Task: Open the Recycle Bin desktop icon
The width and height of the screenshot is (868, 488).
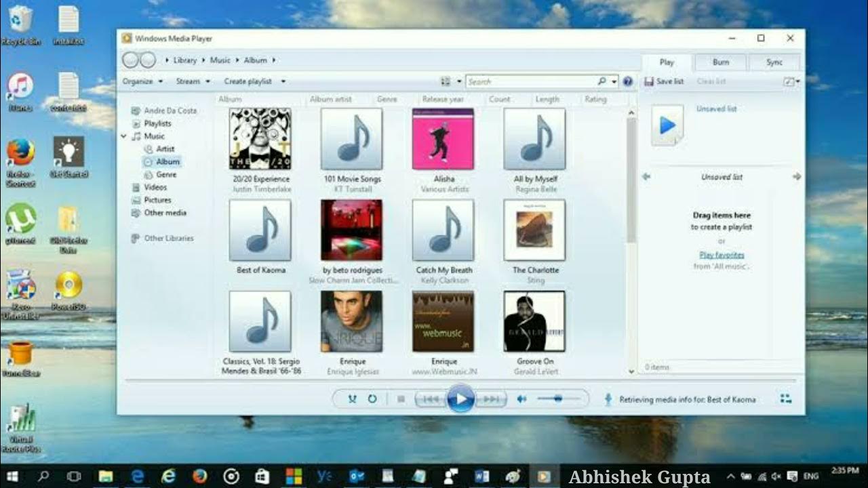Action: pyautogui.click(x=21, y=25)
